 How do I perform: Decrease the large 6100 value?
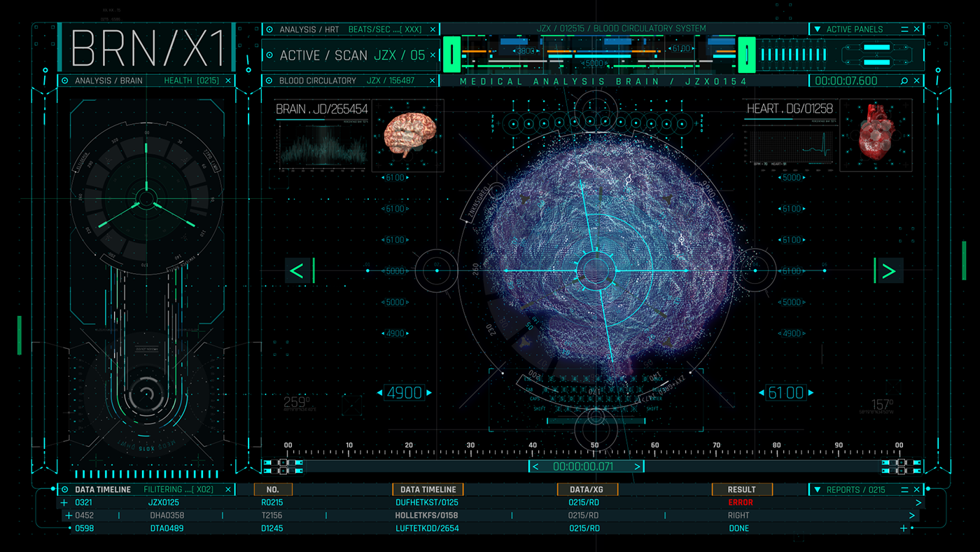pyautogui.click(x=762, y=393)
